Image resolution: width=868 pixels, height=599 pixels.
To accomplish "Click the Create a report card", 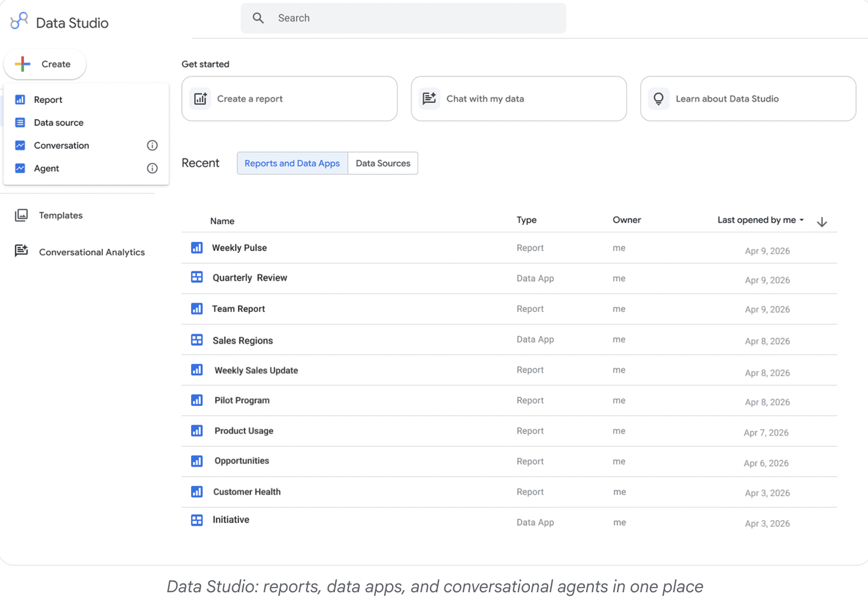I will coord(290,99).
